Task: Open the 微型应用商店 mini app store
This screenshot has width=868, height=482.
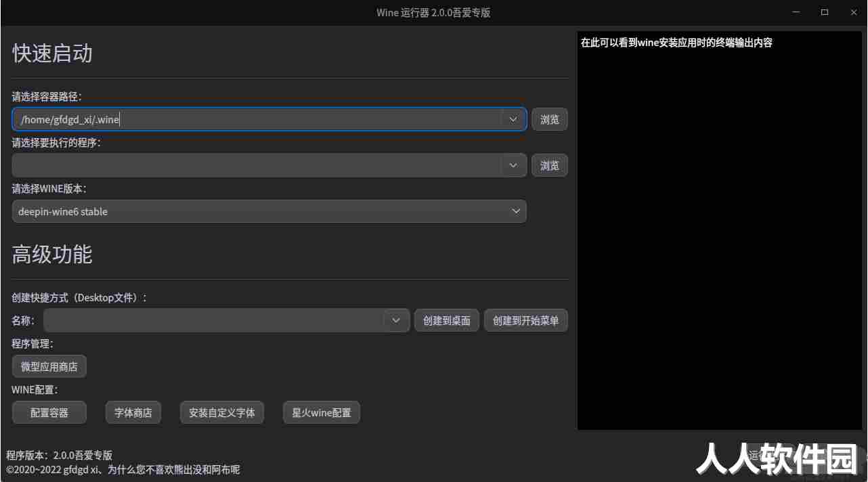Action: coord(49,366)
